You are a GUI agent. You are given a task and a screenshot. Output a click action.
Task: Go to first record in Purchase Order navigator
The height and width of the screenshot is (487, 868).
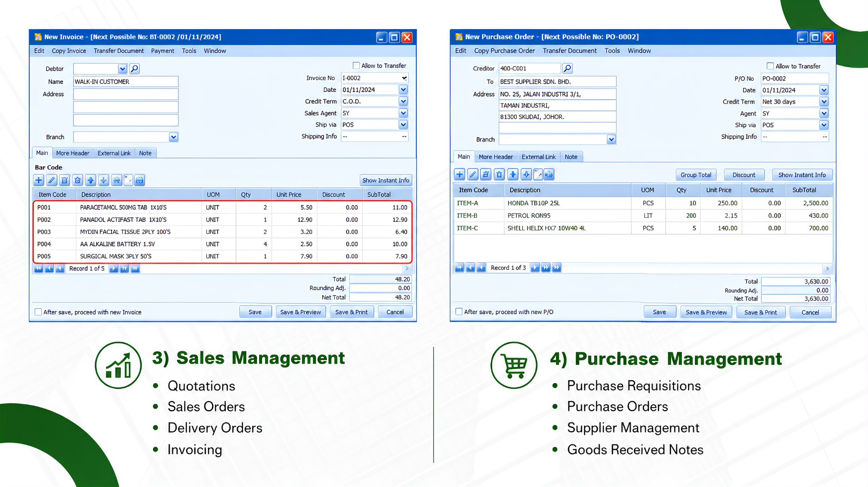pyautogui.click(x=459, y=268)
